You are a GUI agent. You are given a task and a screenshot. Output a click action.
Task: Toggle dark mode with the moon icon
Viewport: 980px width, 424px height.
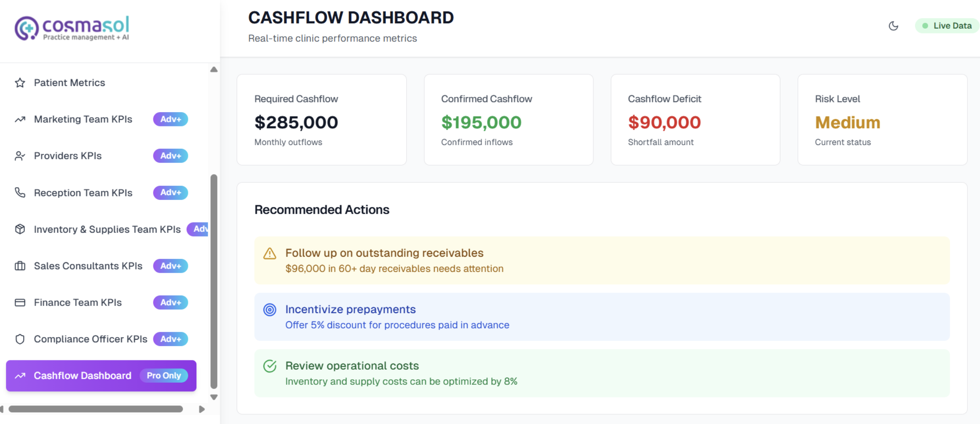(893, 26)
